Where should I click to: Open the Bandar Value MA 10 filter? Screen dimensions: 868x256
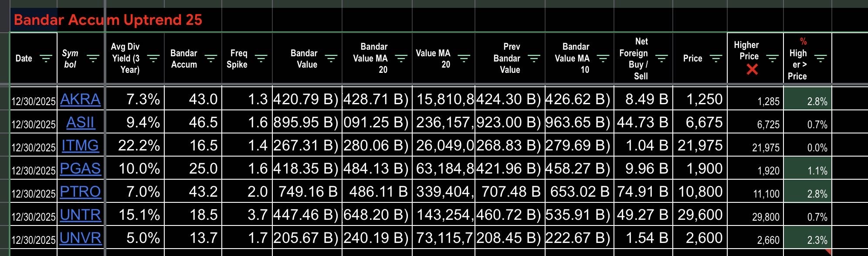click(603, 58)
